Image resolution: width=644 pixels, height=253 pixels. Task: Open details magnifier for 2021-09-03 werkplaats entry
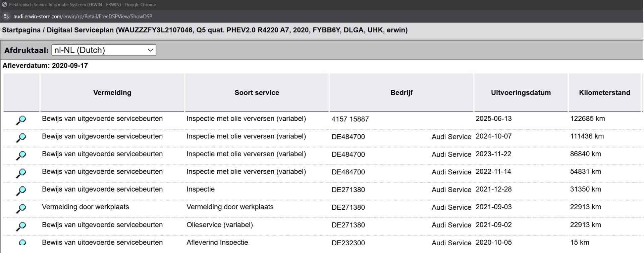point(21,209)
